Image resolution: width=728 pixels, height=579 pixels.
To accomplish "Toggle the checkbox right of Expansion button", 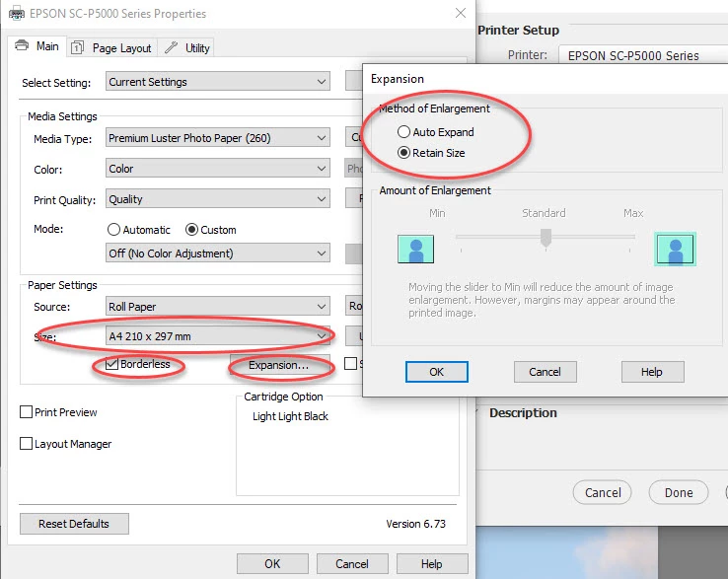I will (x=350, y=364).
